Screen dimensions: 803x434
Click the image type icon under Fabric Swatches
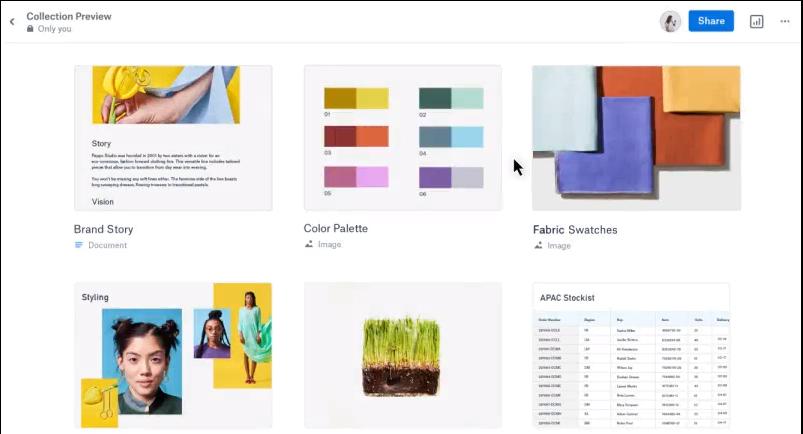[x=538, y=245]
